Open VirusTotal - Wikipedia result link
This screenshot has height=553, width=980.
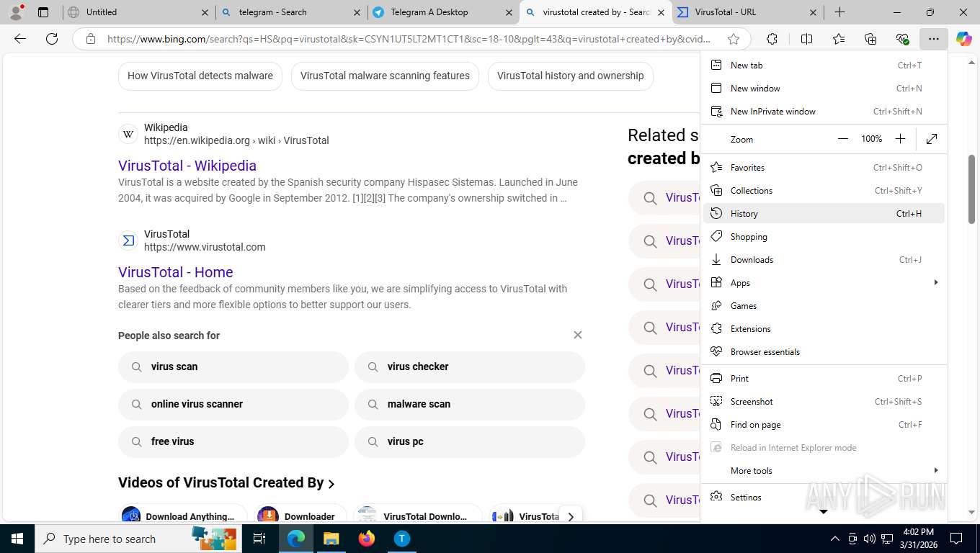(187, 166)
